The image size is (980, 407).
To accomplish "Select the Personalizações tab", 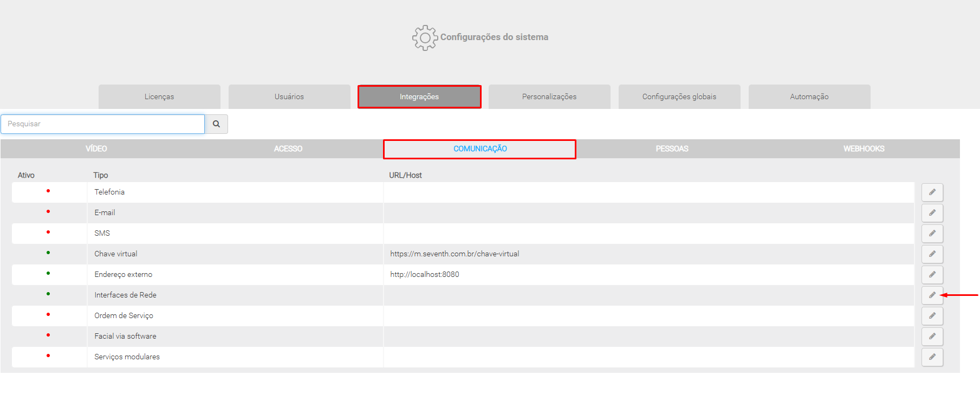I will pyautogui.click(x=549, y=97).
